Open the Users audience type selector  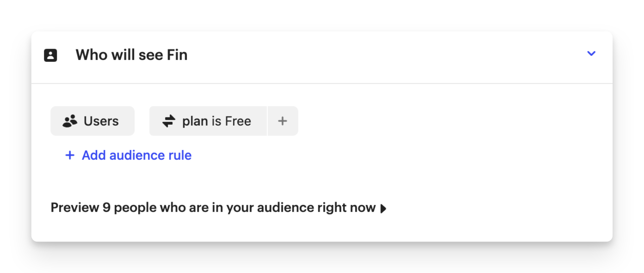[x=92, y=121]
